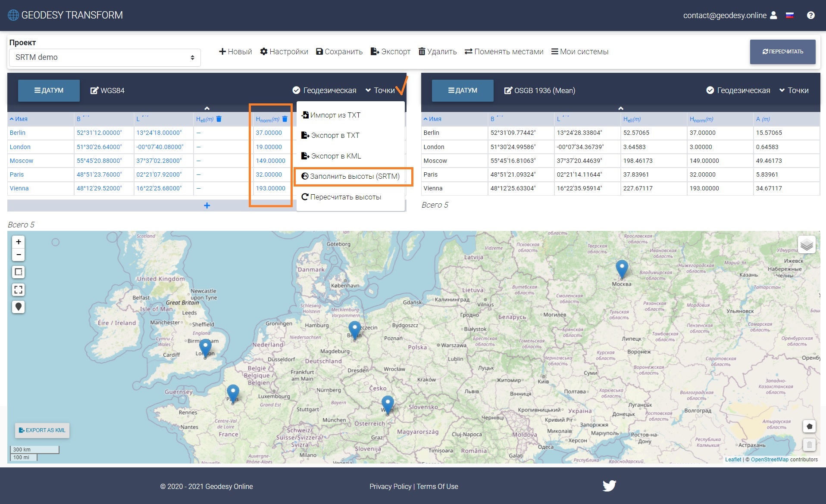
Task: Choose Экспорт в KML from menu
Action: 331,156
